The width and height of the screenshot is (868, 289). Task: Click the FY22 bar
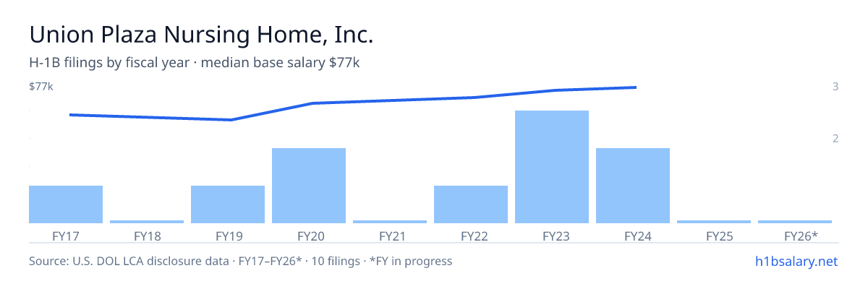pos(471,204)
